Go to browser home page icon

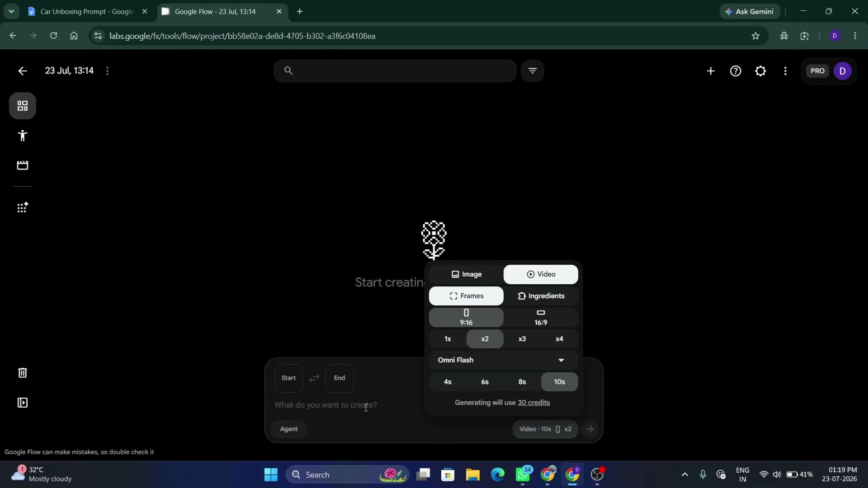(74, 36)
